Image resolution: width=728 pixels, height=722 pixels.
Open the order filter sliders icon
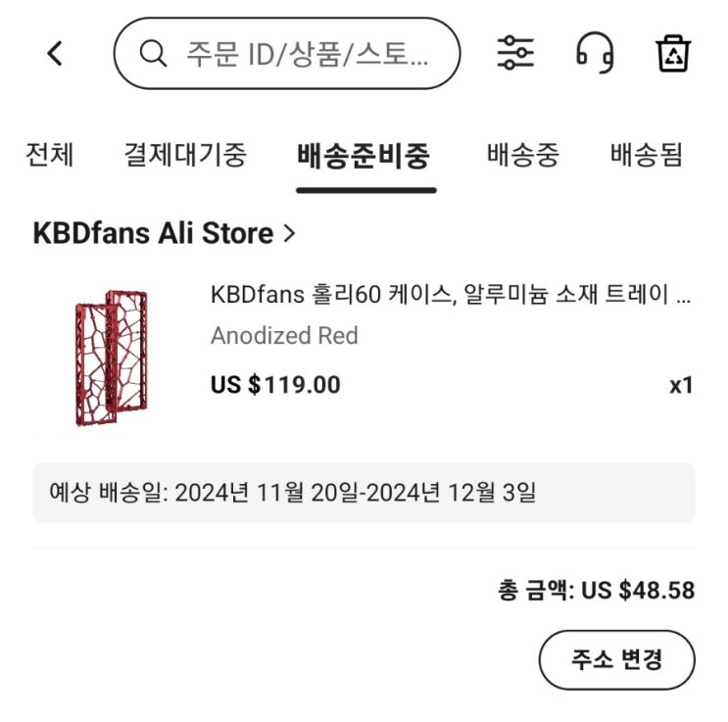tap(515, 52)
